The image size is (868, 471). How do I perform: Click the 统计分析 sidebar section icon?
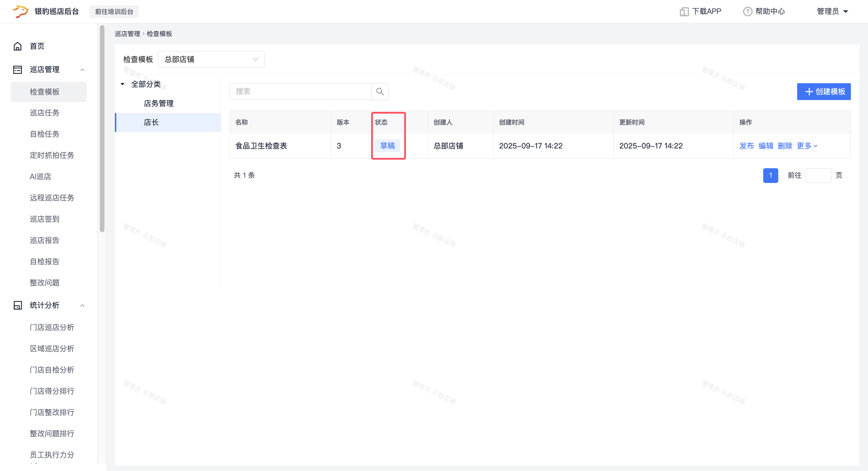17,305
